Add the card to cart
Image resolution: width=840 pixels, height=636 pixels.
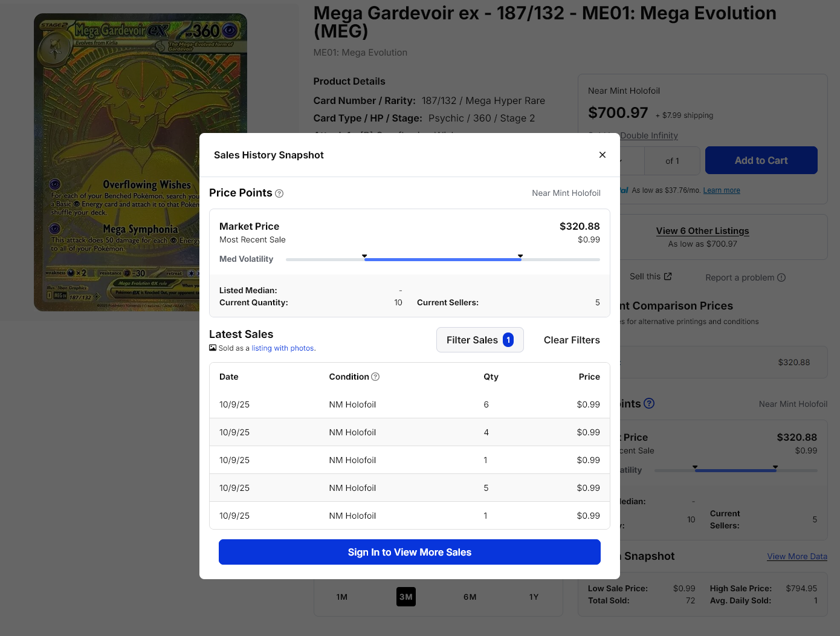click(x=761, y=160)
